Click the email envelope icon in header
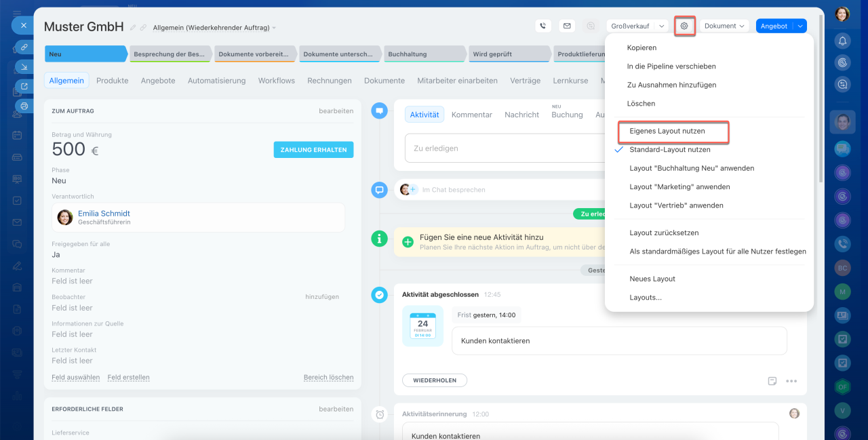Screen dimensions: 868x440 click(567, 26)
